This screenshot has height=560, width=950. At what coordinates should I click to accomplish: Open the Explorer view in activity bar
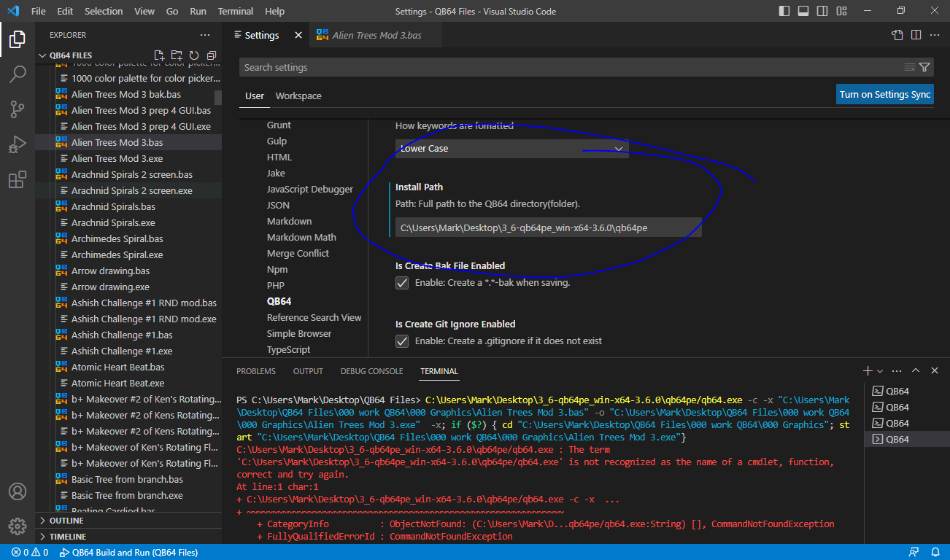(18, 39)
